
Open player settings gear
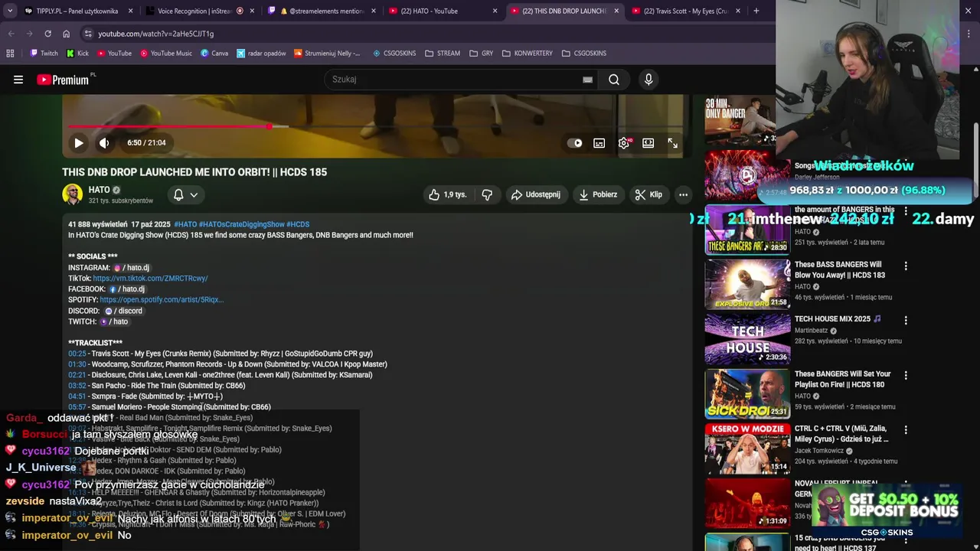pos(624,143)
